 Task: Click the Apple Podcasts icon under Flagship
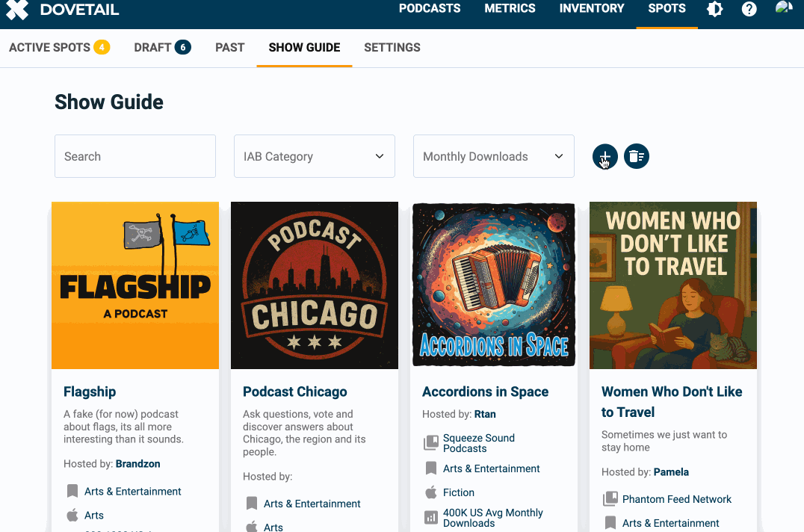(72, 516)
